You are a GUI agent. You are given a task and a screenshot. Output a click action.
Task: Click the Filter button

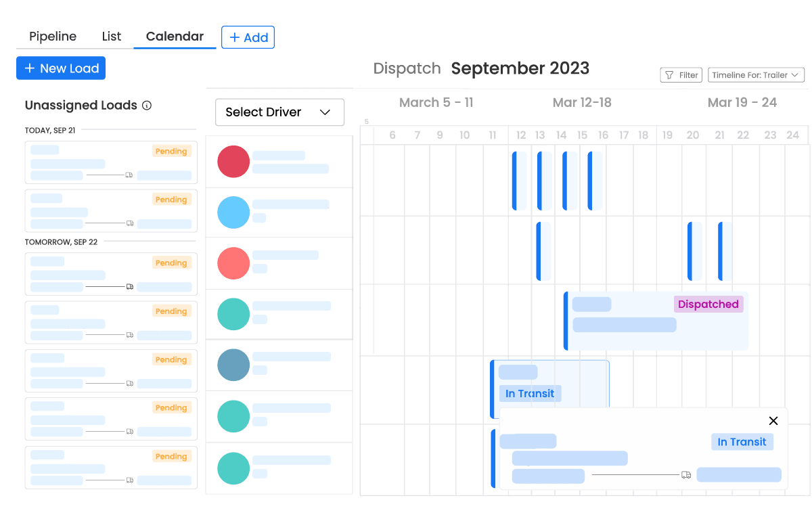point(681,74)
